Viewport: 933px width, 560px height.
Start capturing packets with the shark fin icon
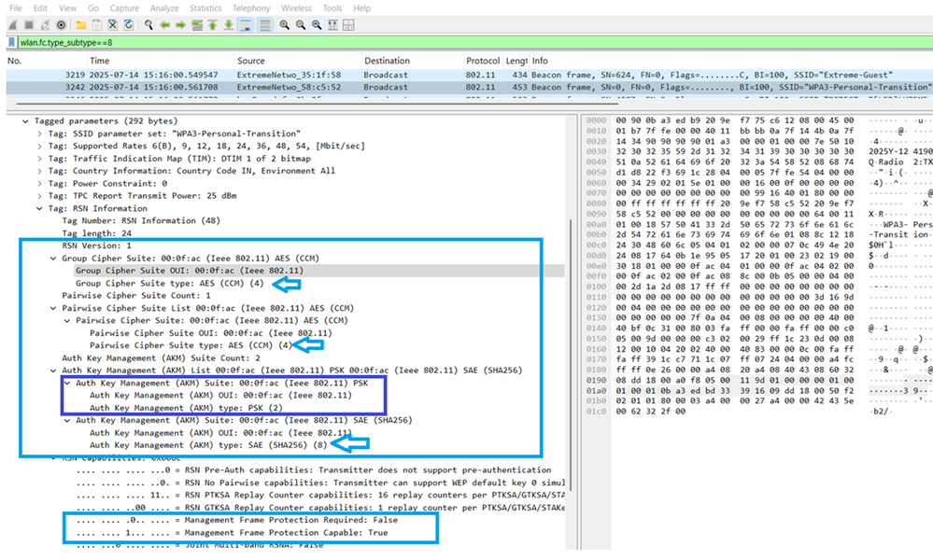click(x=12, y=25)
